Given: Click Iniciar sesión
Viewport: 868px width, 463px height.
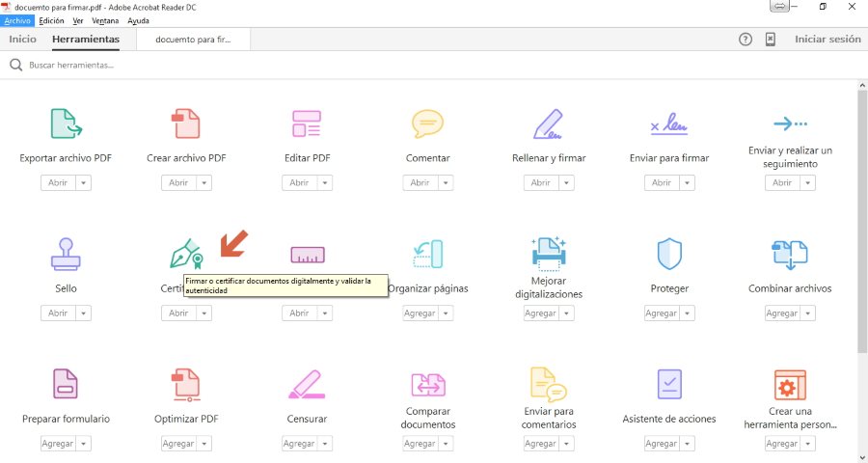Looking at the screenshot, I should 827,40.
